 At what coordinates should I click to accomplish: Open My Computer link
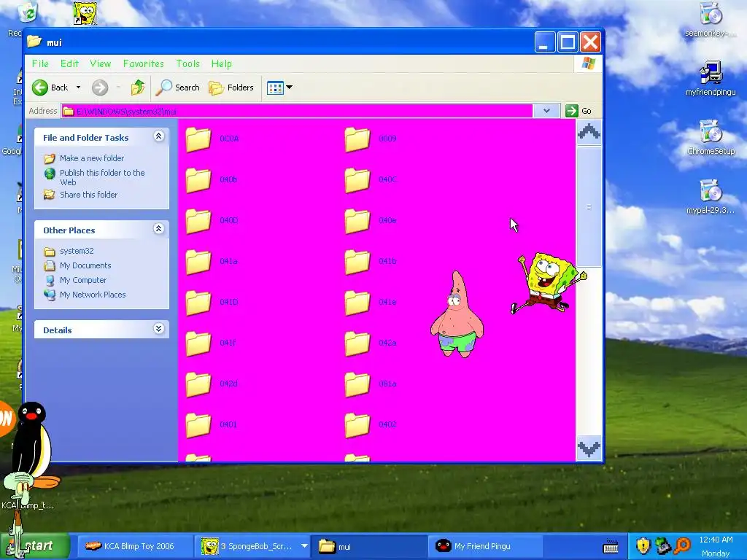tap(83, 281)
